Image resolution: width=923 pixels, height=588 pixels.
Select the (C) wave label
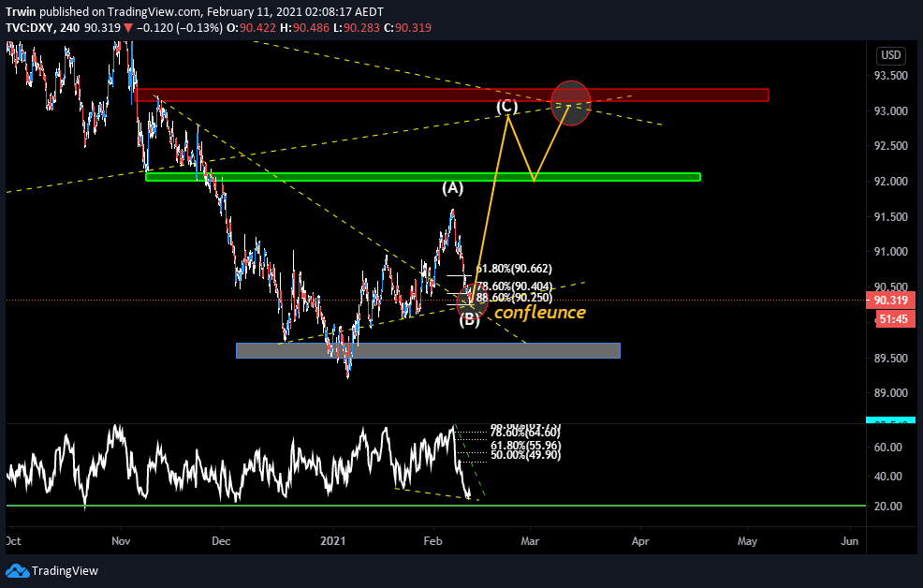(506, 107)
